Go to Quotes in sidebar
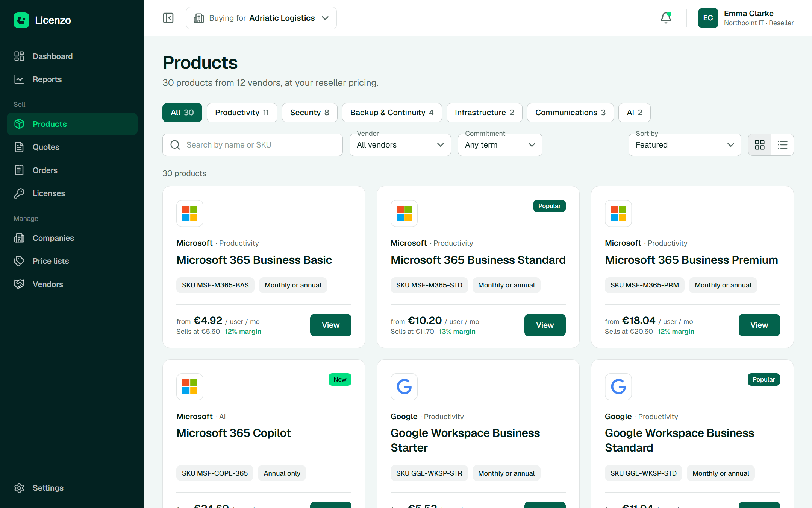 click(x=72, y=147)
